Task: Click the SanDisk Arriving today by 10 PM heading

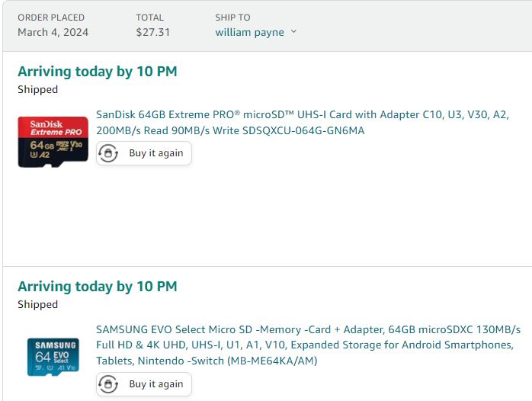Action: 98,72
